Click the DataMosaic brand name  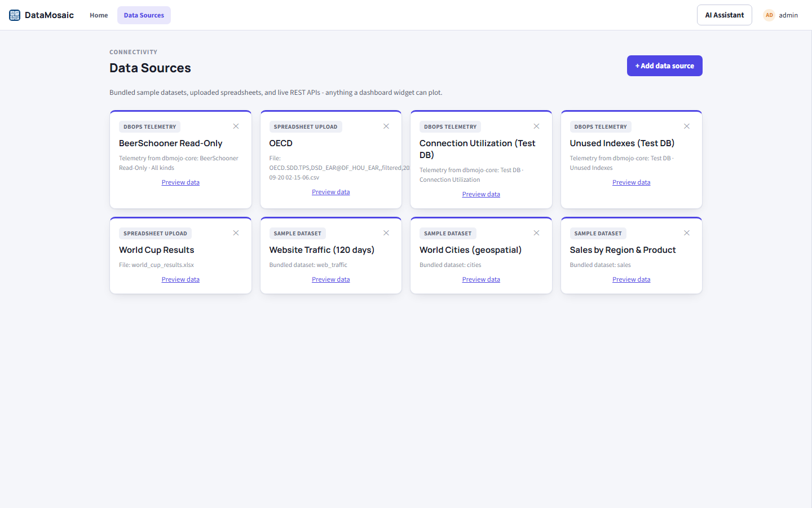49,15
